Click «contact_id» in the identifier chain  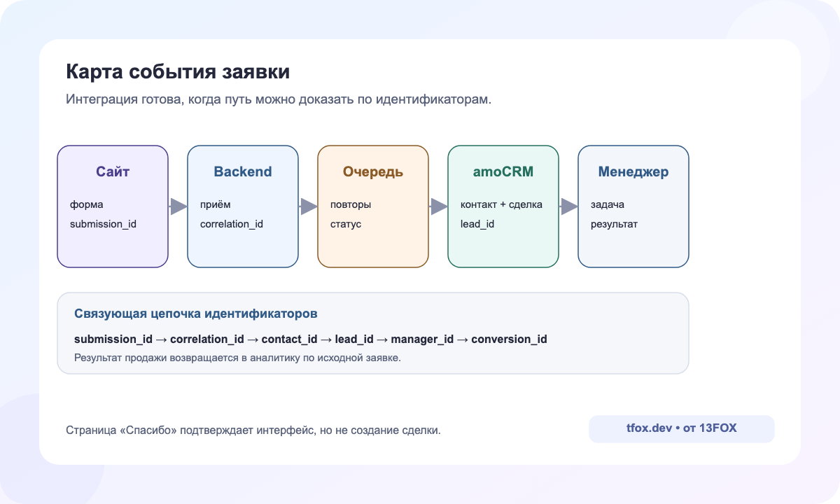[290, 339]
